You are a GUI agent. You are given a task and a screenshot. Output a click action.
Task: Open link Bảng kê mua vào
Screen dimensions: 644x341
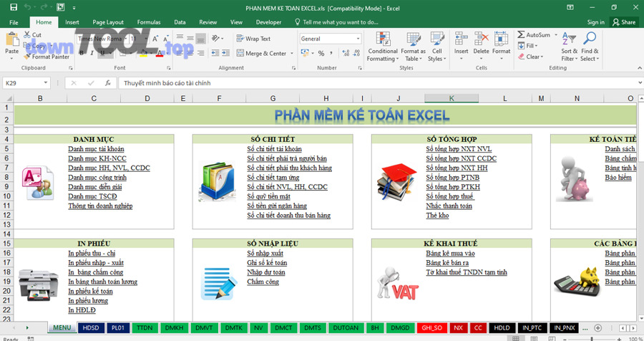point(451,254)
